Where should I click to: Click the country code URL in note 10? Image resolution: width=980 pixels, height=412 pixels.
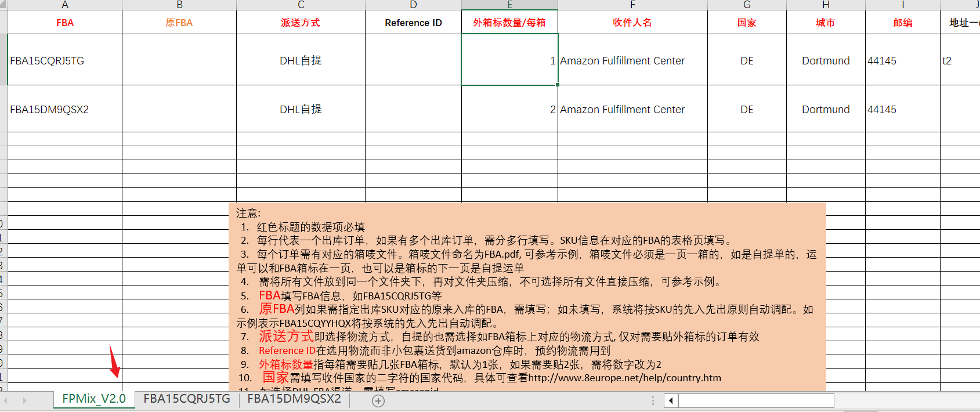click(x=624, y=378)
